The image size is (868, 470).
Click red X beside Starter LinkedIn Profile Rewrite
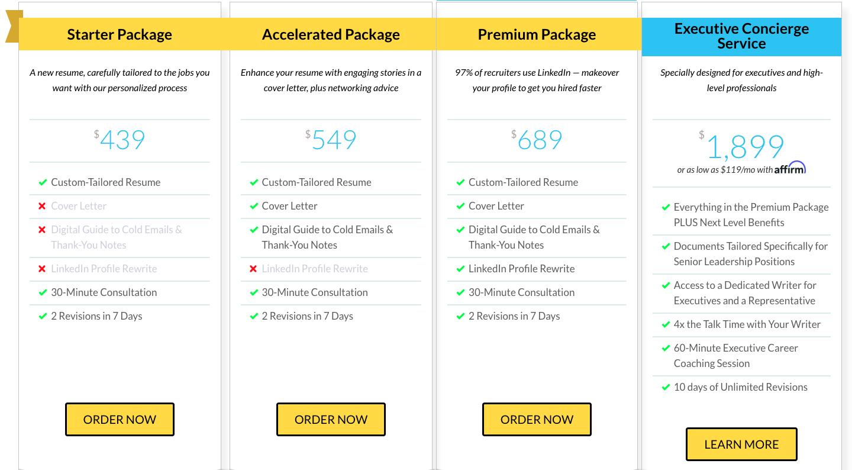[x=42, y=269]
